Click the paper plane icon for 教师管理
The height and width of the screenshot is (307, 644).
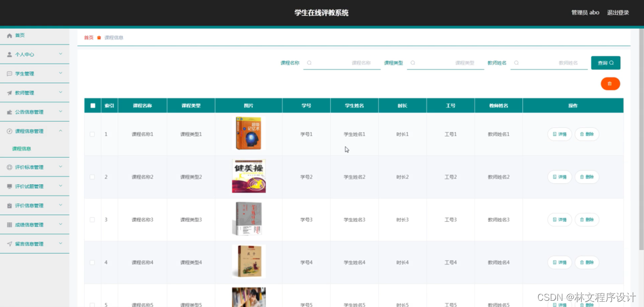[9, 93]
